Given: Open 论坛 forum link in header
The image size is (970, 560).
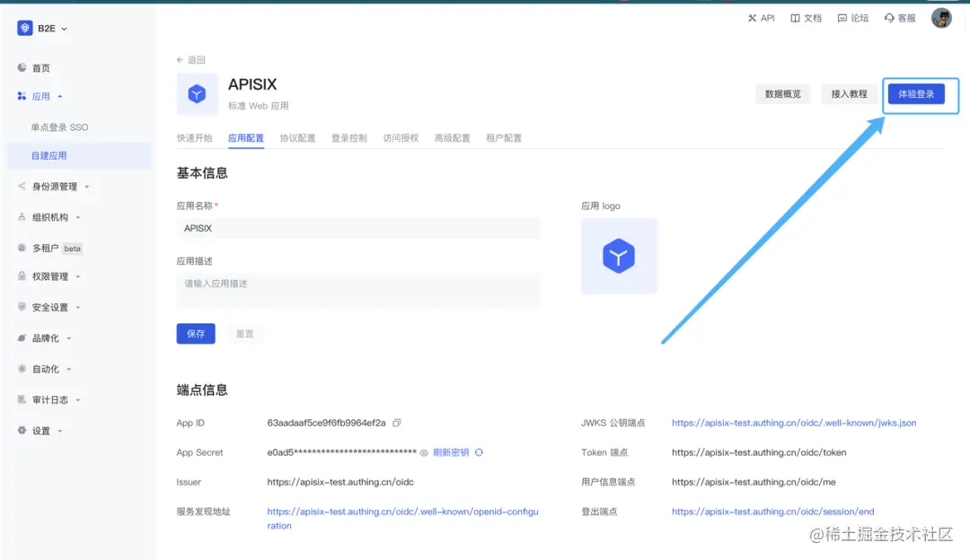Looking at the screenshot, I should tap(853, 18).
